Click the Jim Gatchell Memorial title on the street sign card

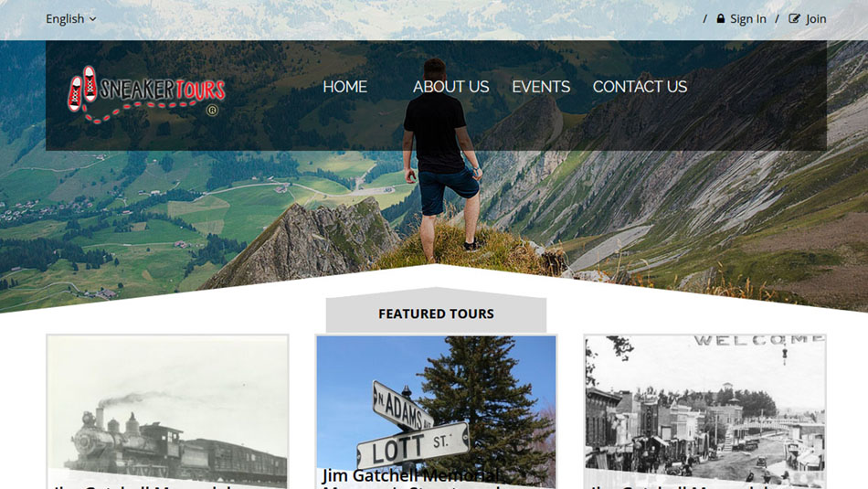click(x=411, y=477)
